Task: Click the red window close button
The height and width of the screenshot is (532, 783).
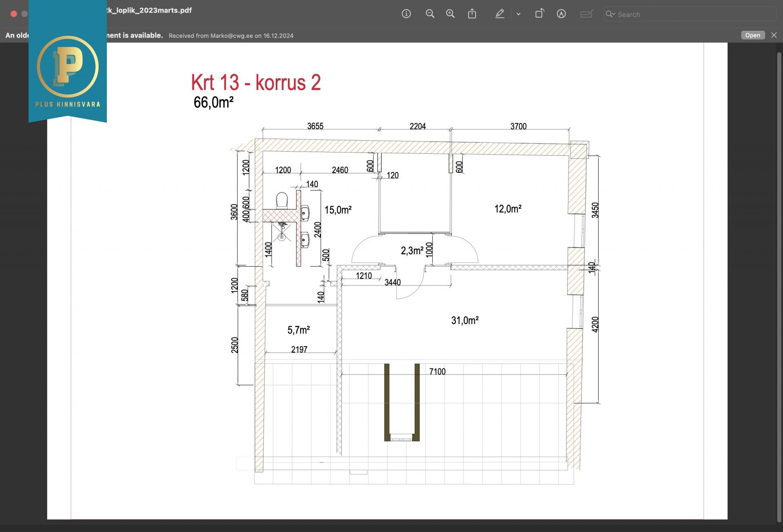Action: click(13, 14)
